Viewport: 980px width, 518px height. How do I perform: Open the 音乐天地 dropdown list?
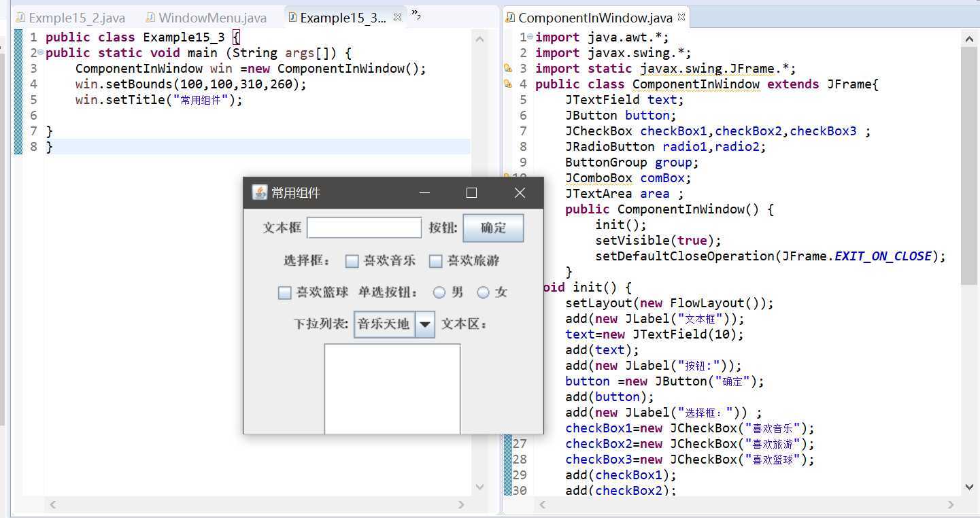pyautogui.click(x=425, y=324)
